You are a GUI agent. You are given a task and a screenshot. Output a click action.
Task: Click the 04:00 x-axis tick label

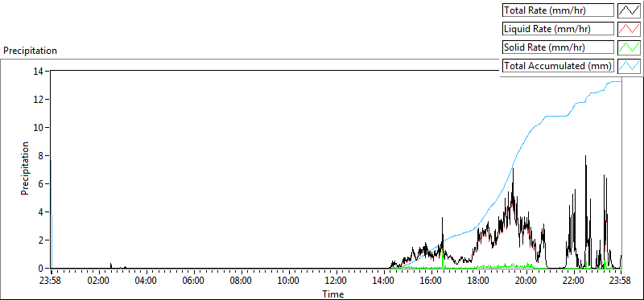147,282
